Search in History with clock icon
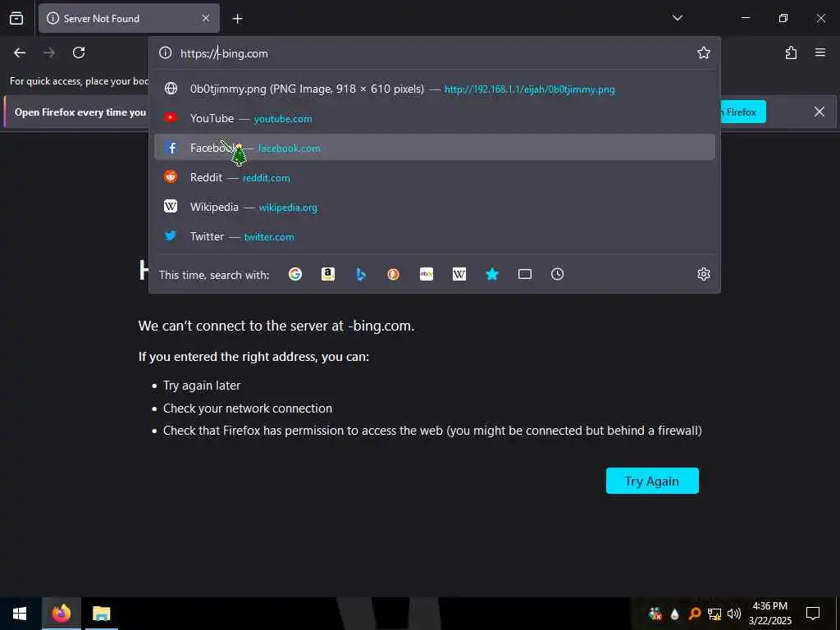840x630 pixels. 557,274
